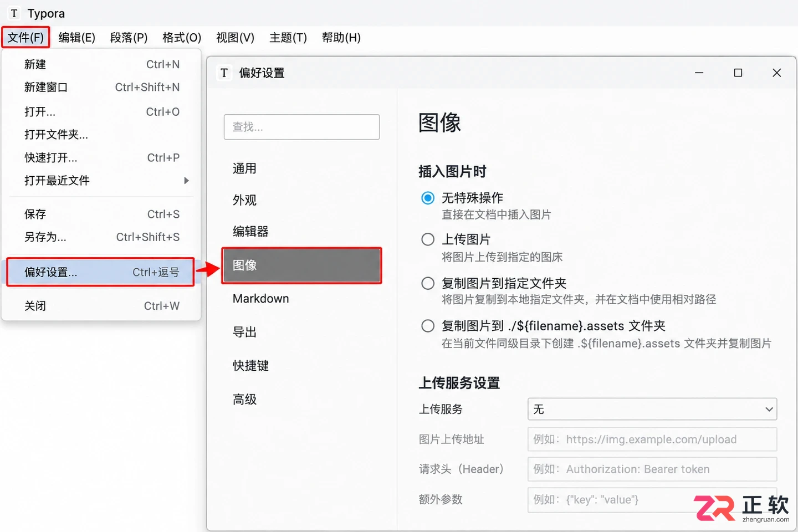Open the 格式(O) menu
This screenshot has width=798, height=532.
click(182, 38)
